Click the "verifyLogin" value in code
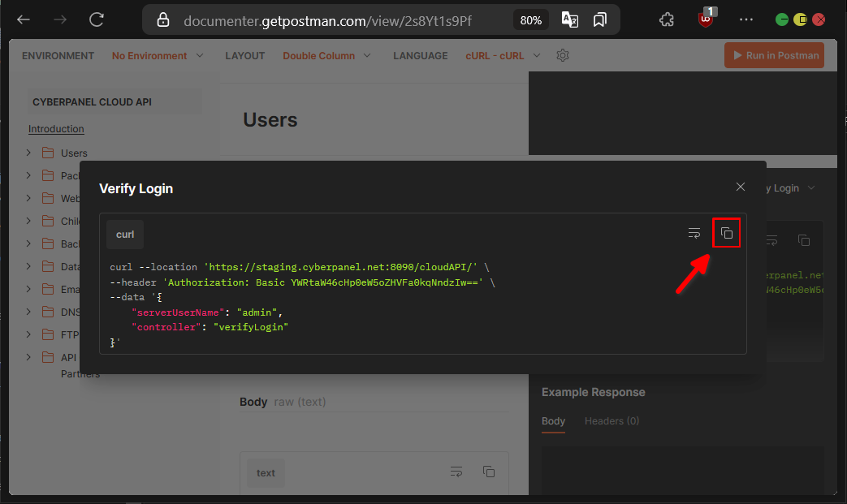 click(251, 327)
